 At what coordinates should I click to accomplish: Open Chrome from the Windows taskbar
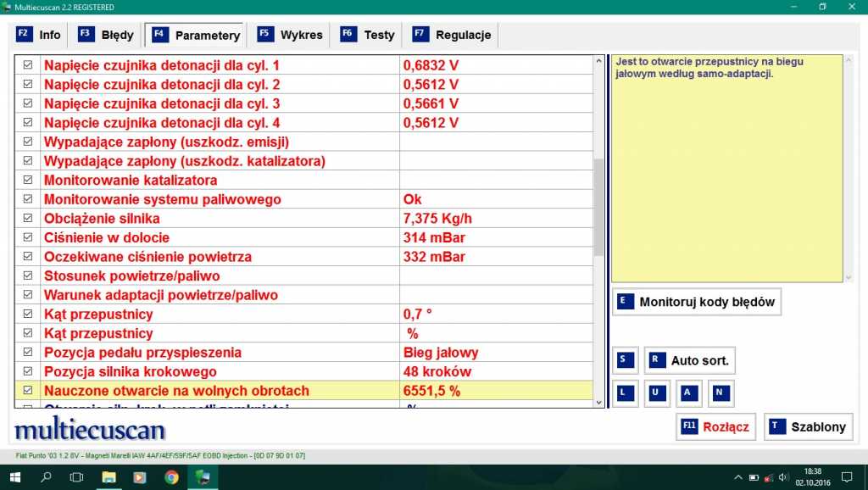click(x=171, y=476)
